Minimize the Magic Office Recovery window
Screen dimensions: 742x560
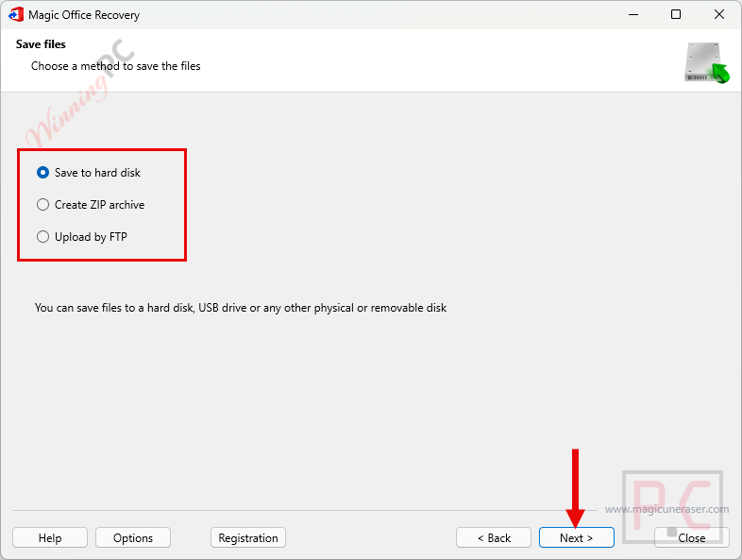pos(633,15)
